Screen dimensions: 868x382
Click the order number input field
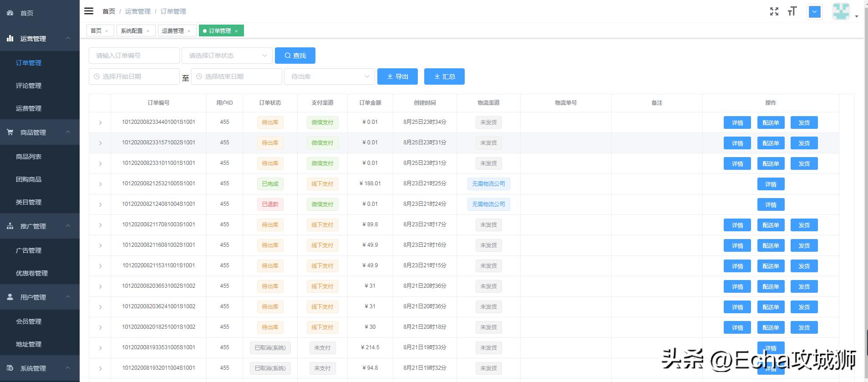[x=134, y=56]
